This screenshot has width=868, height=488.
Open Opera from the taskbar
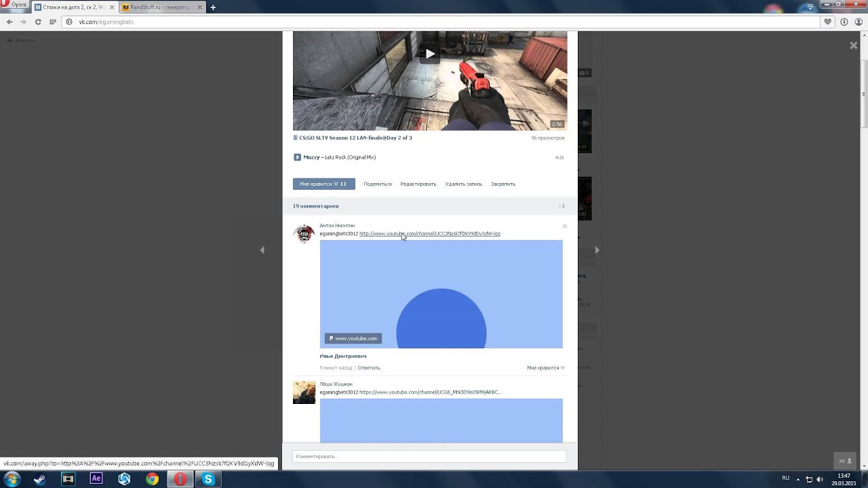pyautogui.click(x=180, y=479)
